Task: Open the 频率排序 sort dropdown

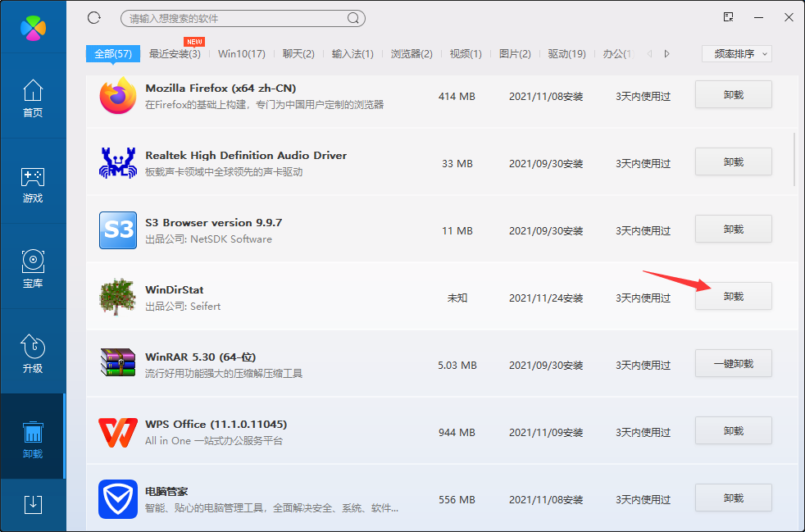Action: [x=737, y=53]
